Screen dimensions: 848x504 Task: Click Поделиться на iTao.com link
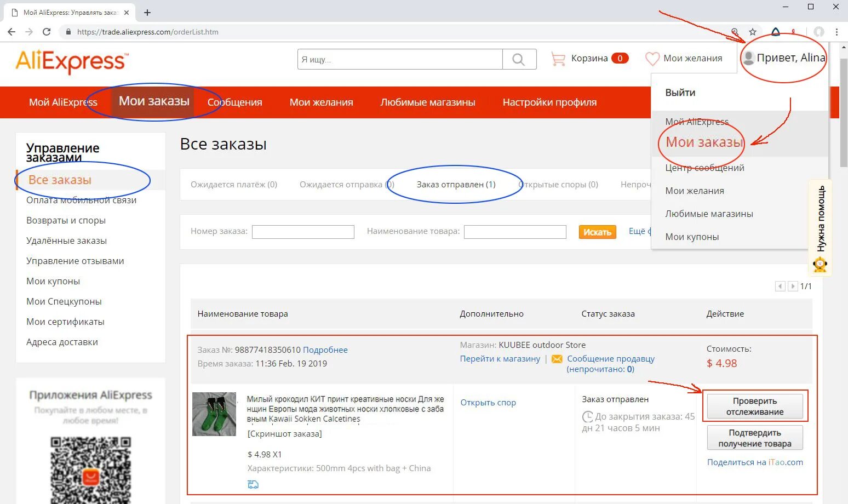click(x=755, y=462)
